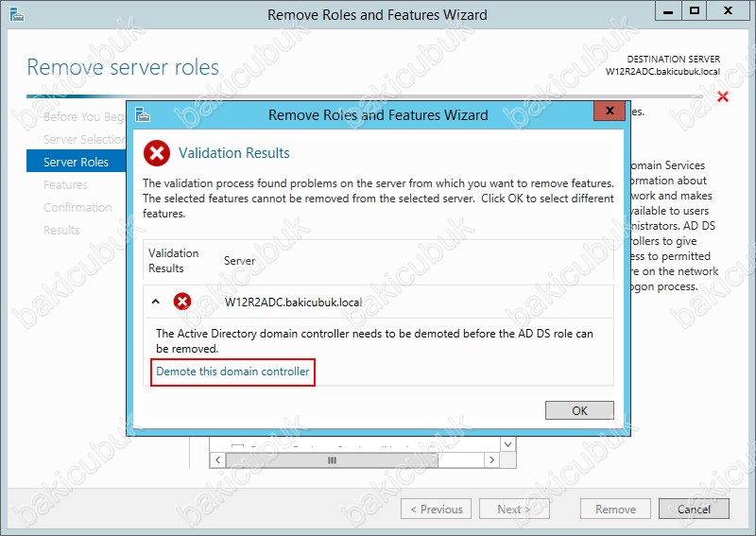The image size is (756, 536).
Task: Select the Server Roles step in the sidebar
Action: coord(77,162)
